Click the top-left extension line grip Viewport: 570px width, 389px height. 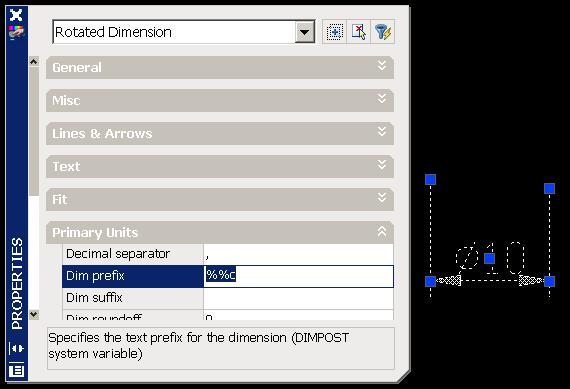click(x=430, y=179)
